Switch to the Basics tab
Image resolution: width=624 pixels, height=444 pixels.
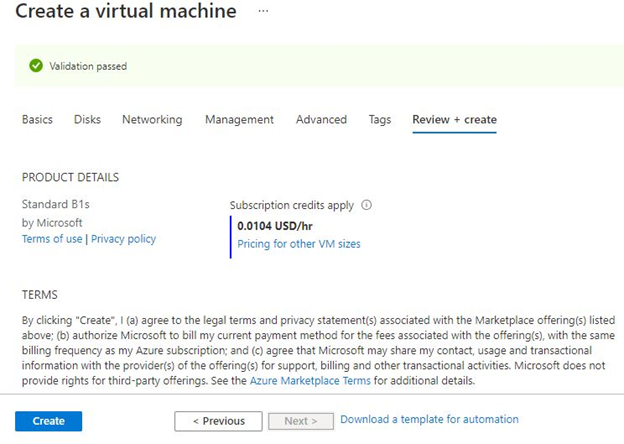[x=37, y=120]
